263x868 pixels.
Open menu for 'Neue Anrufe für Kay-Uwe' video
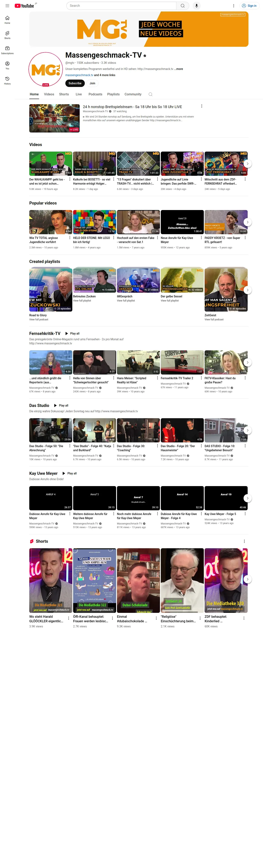(x=201, y=238)
